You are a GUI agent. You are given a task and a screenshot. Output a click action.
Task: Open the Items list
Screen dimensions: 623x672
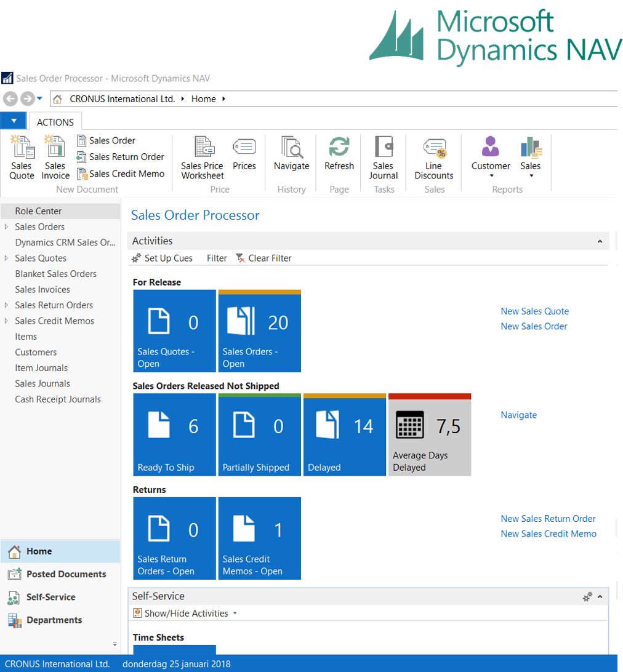point(26,337)
